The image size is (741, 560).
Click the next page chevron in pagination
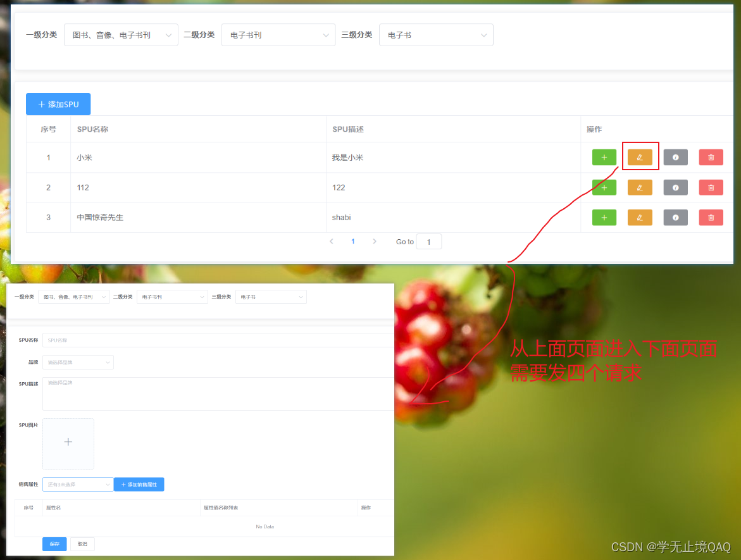pos(374,241)
